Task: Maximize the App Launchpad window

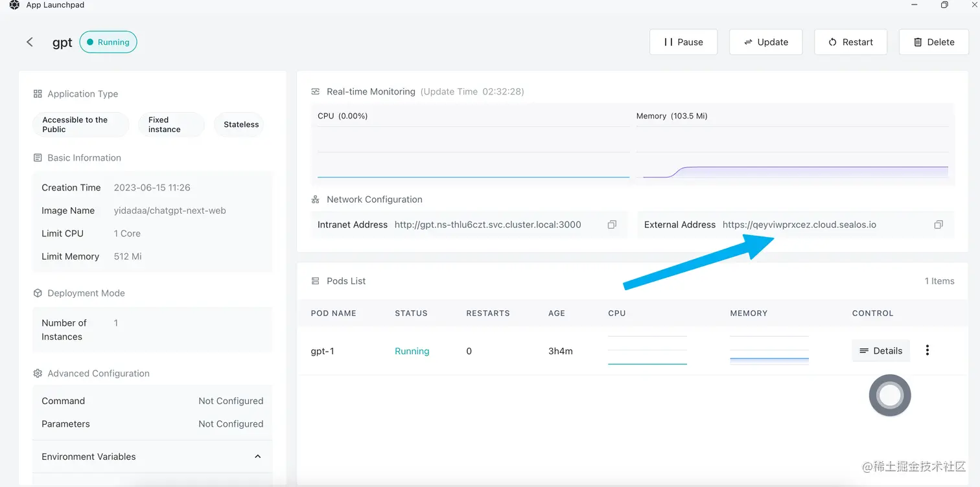Action: pos(944,5)
